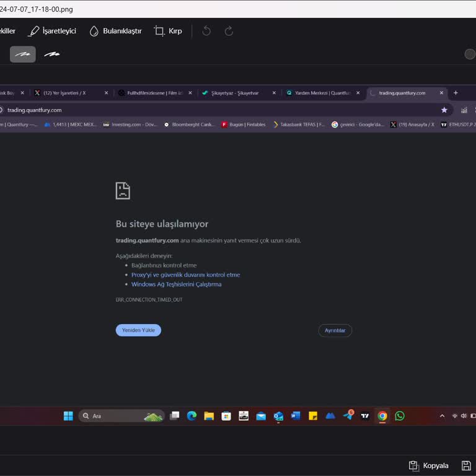The width and height of the screenshot is (476, 476).
Task: Select the first highlighted pen style
Action: pos(23,55)
